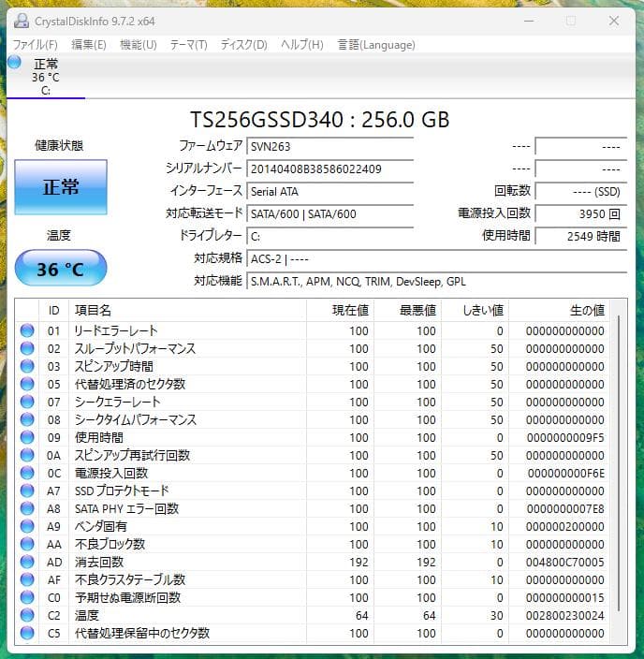Click status orb in row C2 温度
Viewport: 644px width, 659px height.
coord(27,615)
